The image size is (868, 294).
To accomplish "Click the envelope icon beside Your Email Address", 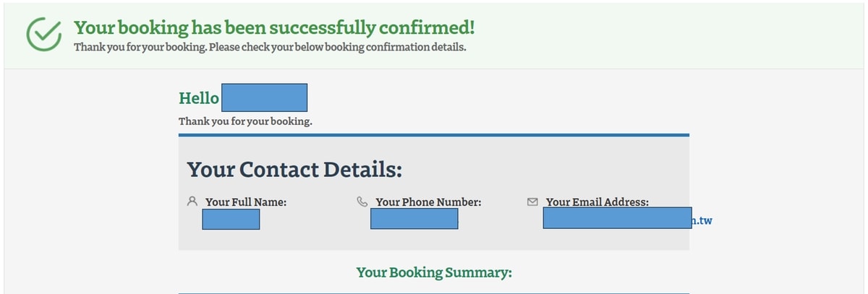I will [533, 202].
